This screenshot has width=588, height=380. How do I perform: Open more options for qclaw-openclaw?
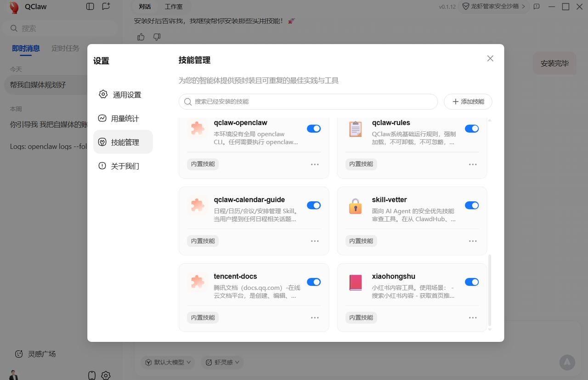click(x=315, y=164)
